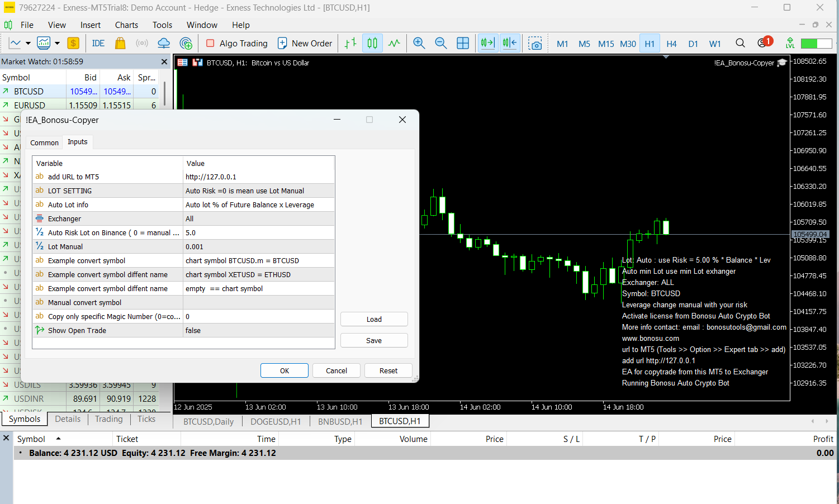Switch to Trading tab in Market Watch
The image size is (839, 504).
108,419
